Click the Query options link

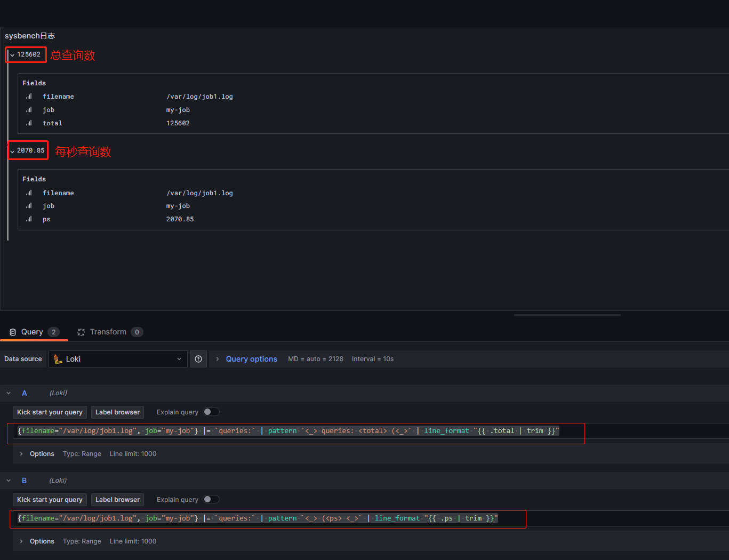[252, 359]
